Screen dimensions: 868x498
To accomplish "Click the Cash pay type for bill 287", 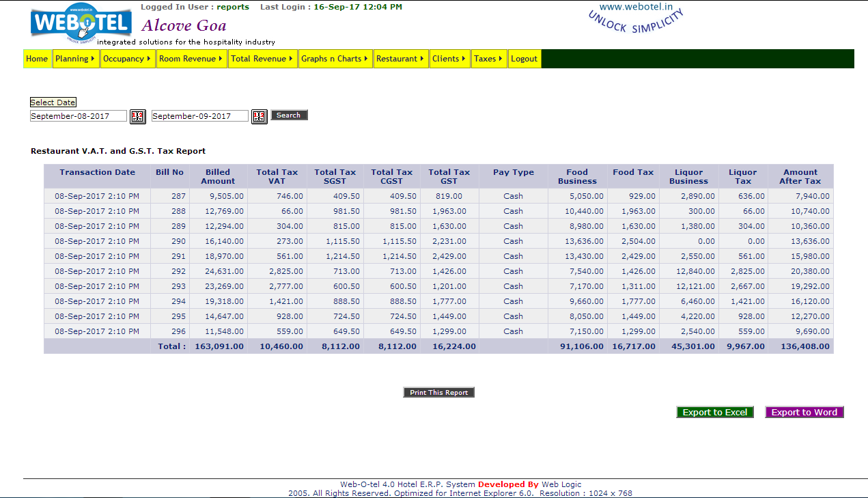I will pos(514,196).
